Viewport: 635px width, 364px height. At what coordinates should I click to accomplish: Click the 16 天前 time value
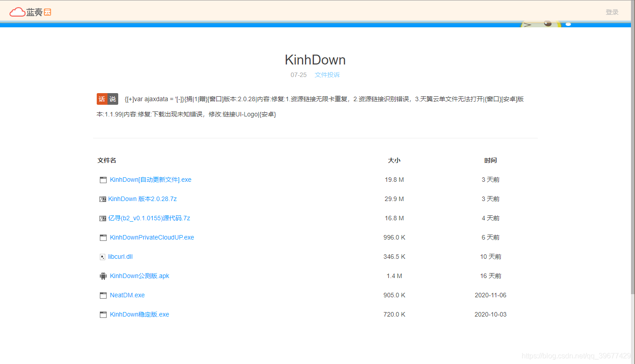coord(490,276)
